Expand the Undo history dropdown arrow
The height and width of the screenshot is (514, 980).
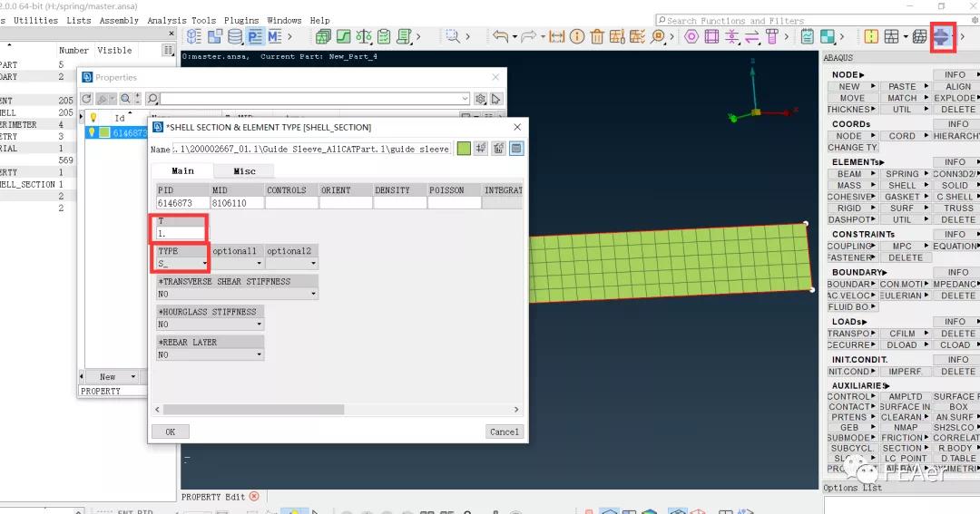click(515, 37)
